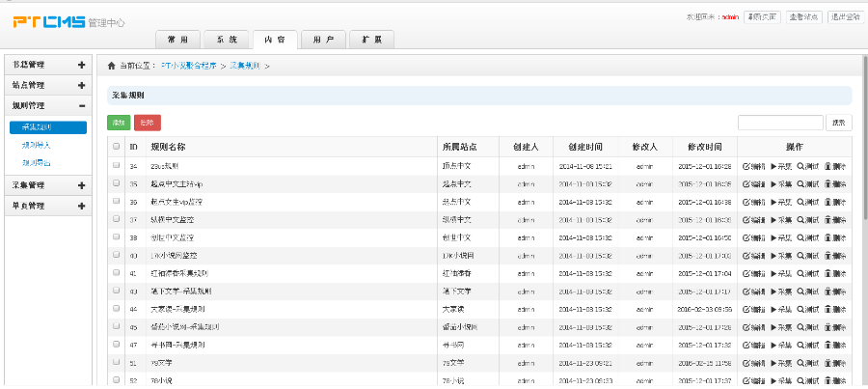Click the green 添加 button

pyautogui.click(x=119, y=123)
